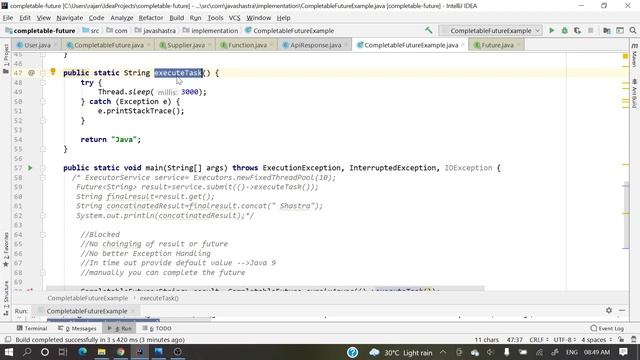Collapse the block comment fold marker at line 58
640x360 pixels.
(x=43, y=178)
